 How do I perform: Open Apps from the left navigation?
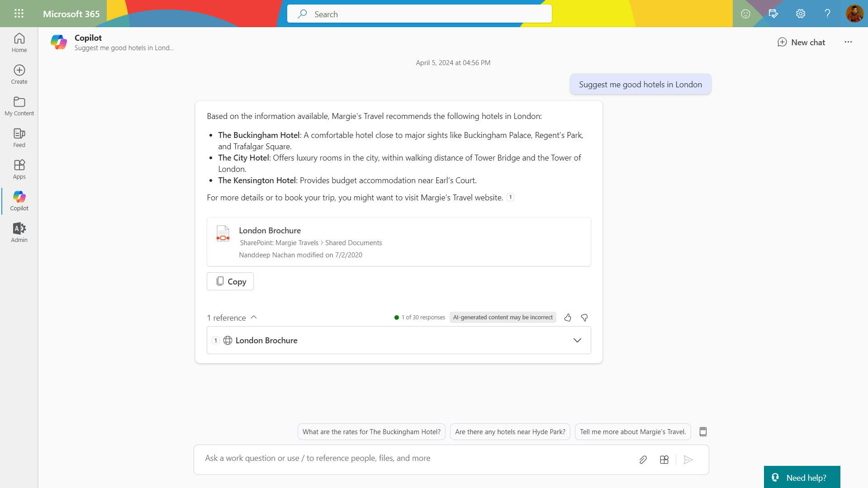[19, 170]
